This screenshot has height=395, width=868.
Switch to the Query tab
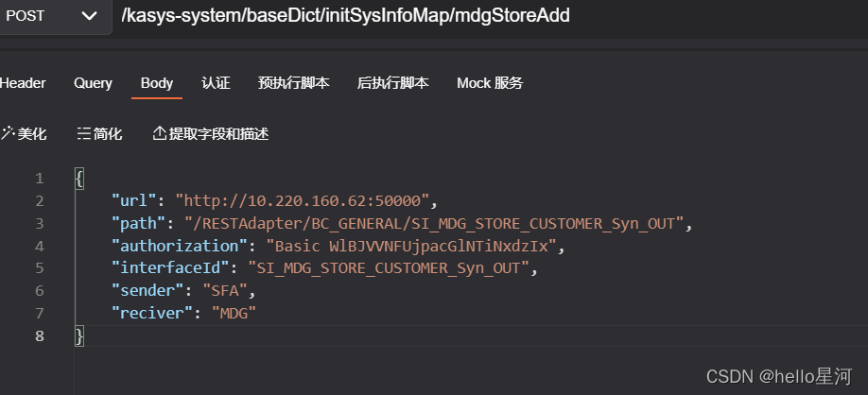pyautogui.click(x=93, y=83)
